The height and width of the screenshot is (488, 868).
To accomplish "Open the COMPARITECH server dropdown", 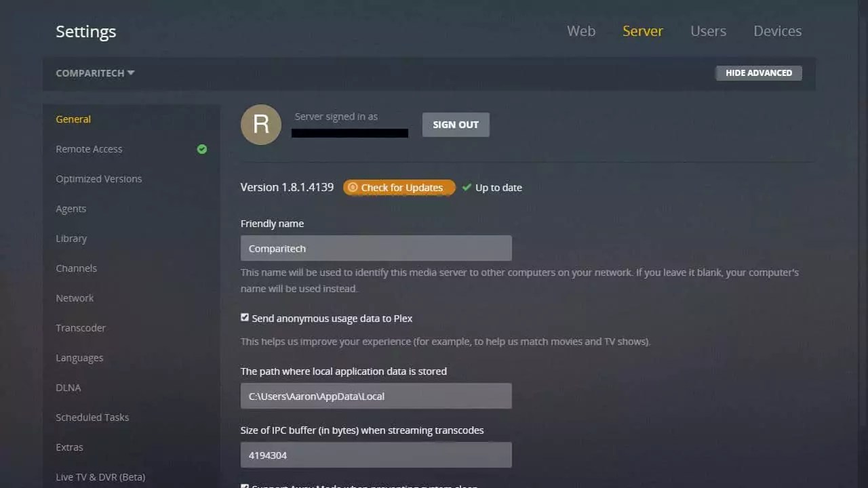I will click(x=95, y=73).
